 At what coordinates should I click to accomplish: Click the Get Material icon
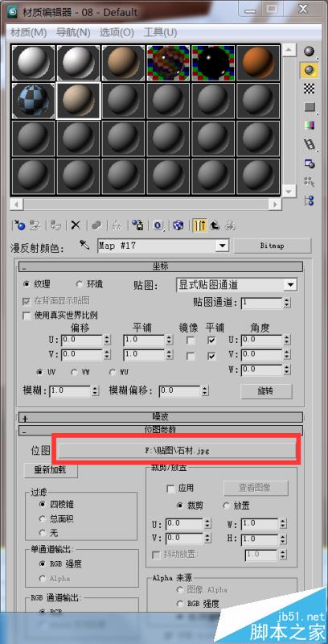(18, 225)
